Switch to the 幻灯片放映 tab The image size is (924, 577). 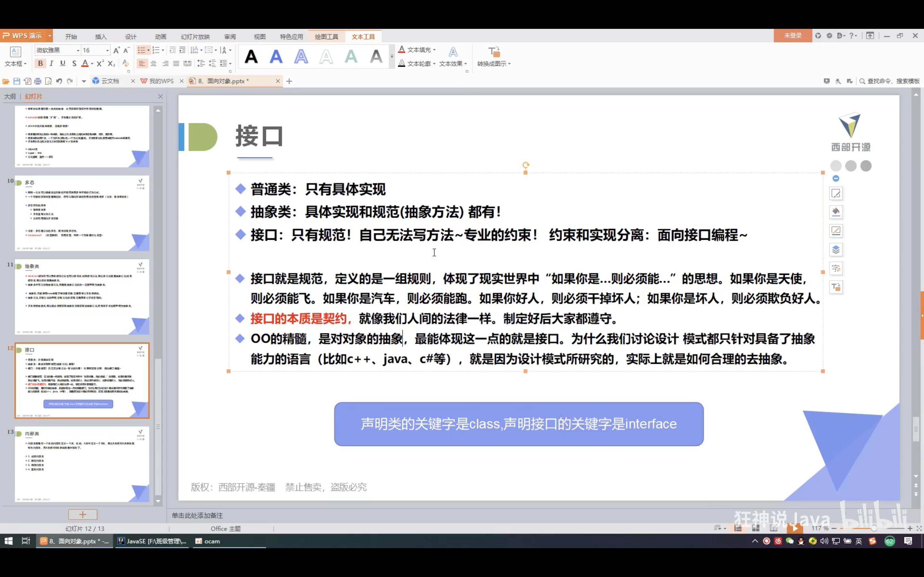195,37
